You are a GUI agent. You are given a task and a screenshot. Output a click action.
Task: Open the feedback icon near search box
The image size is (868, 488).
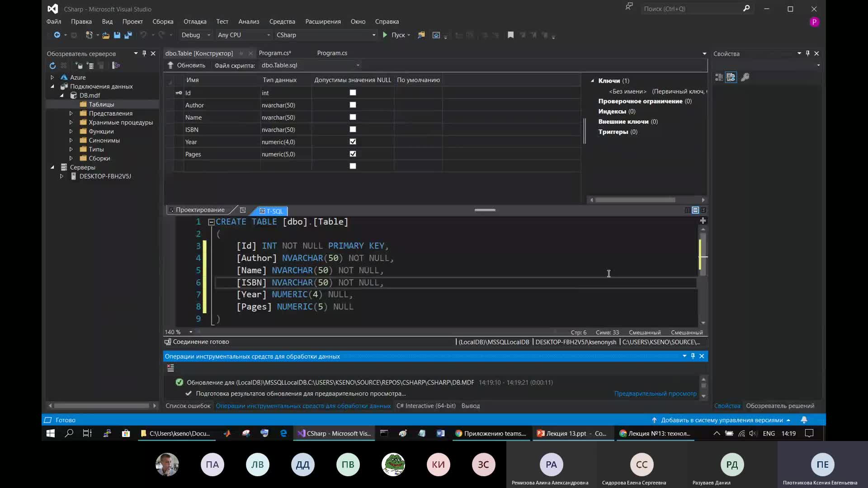coord(629,7)
